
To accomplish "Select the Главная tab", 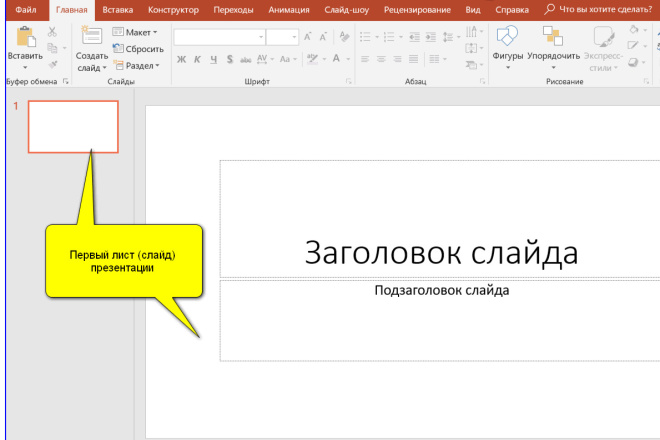I will click(72, 10).
